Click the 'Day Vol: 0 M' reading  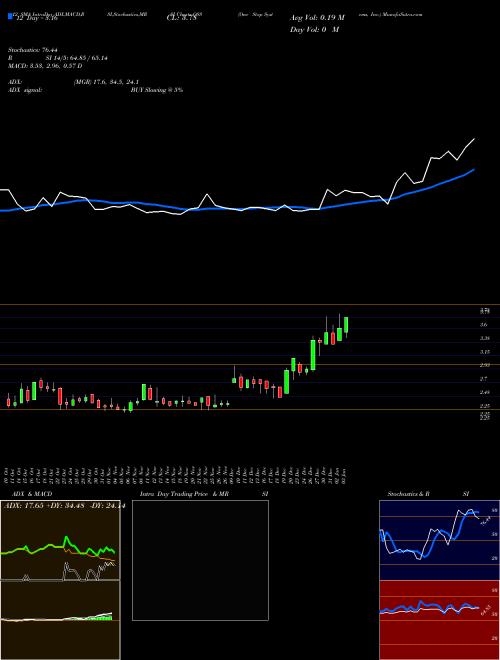(x=314, y=30)
